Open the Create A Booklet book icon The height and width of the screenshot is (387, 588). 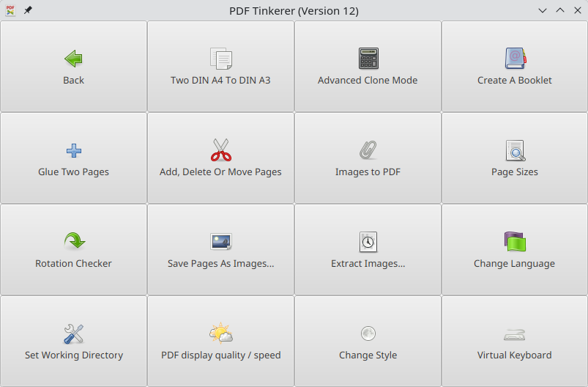[x=516, y=58]
